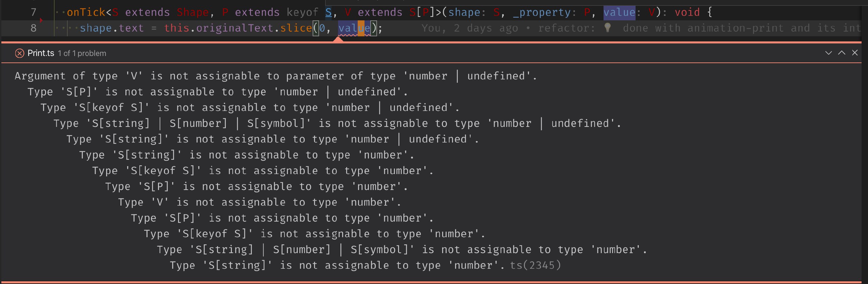Viewport: 868px width, 284px height.
Task: Go to next problem with down chevron
Action: (x=829, y=53)
